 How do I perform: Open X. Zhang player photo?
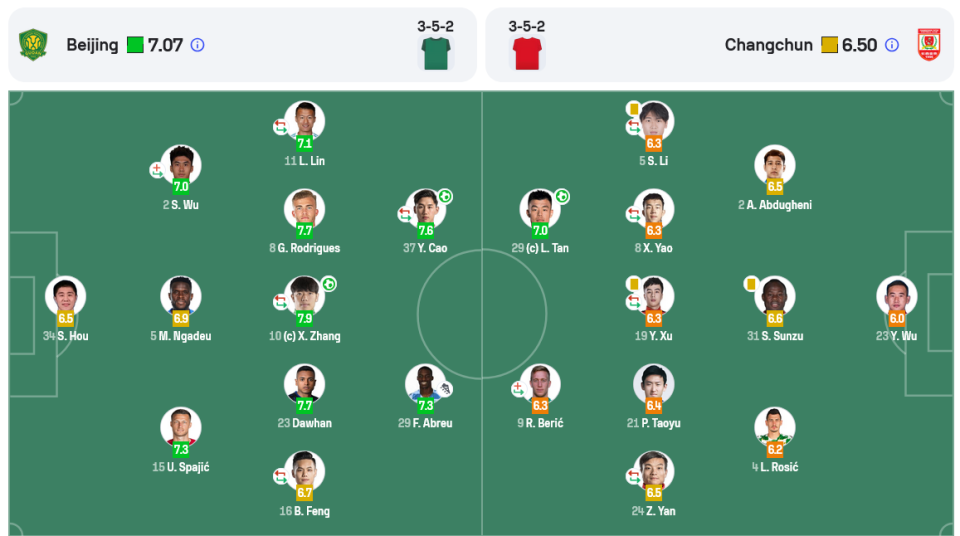click(304, 295)
